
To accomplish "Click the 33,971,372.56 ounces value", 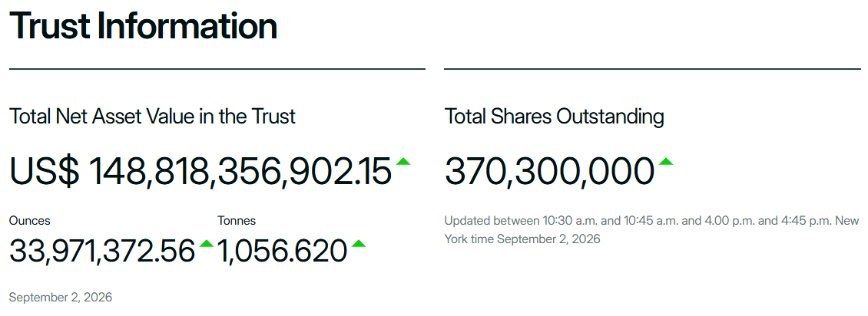I will (102, 251).
